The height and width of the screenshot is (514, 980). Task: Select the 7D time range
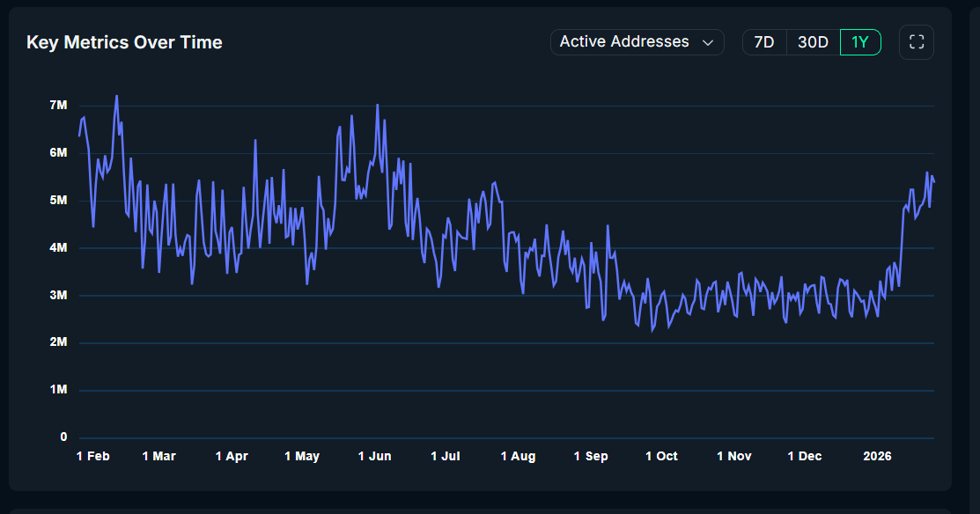763,41
